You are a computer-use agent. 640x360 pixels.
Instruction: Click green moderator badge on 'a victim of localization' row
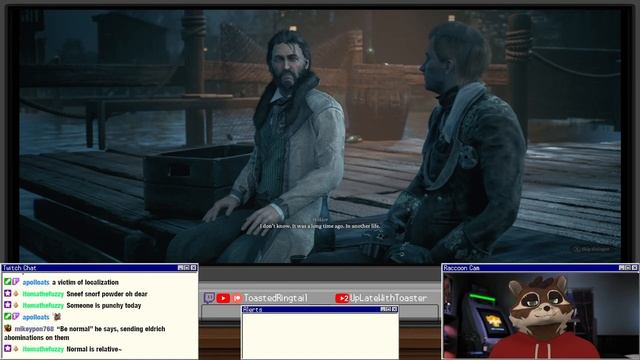[x=8, y=282]
